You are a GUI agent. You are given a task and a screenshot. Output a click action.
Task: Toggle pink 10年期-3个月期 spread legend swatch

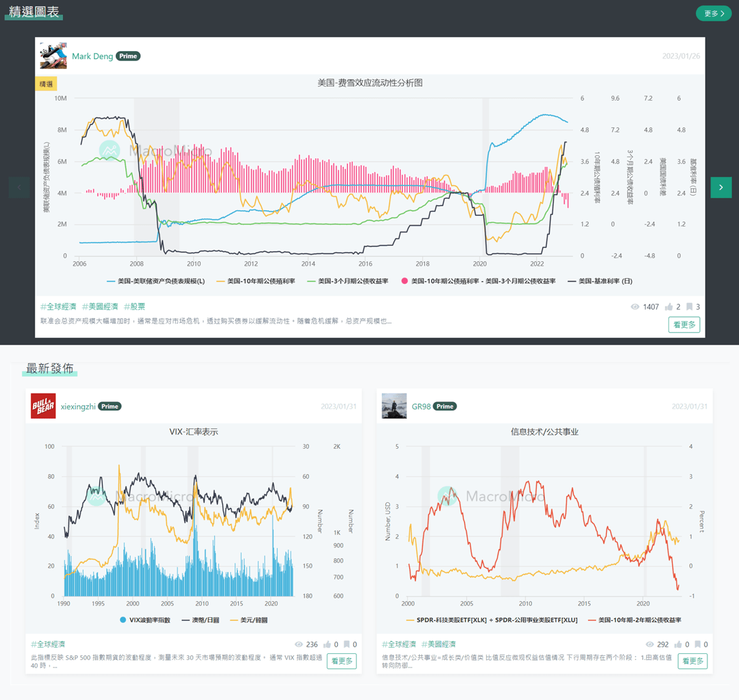point(405,281)
